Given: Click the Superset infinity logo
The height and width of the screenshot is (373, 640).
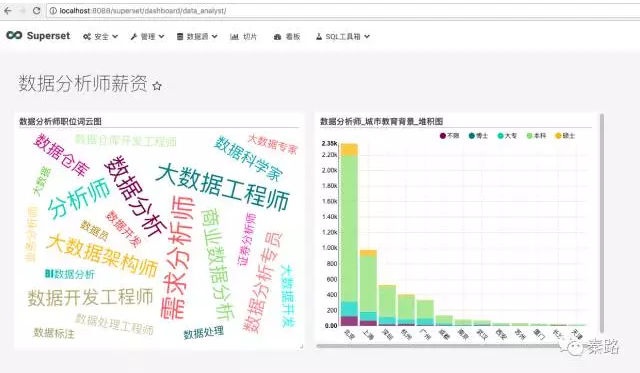Looking at the screenshot, I should point(14,36).
